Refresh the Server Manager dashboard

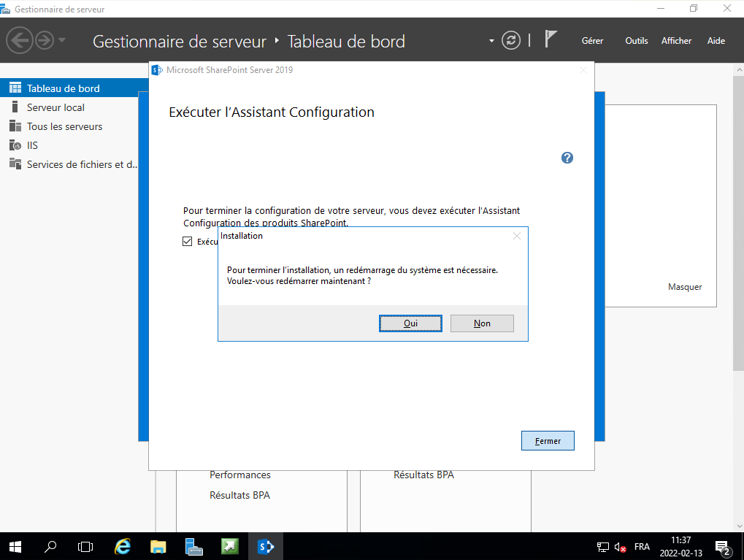pos(511,41)
